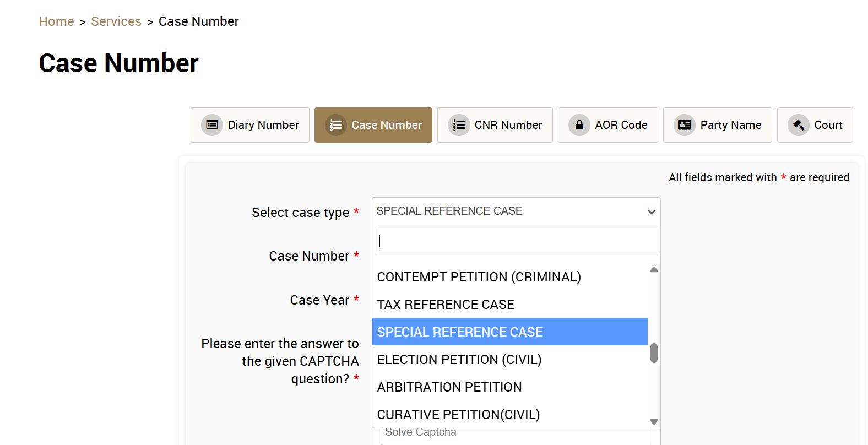
Task: Switch to the Party Name tab
Action: [x=717, y=125]
